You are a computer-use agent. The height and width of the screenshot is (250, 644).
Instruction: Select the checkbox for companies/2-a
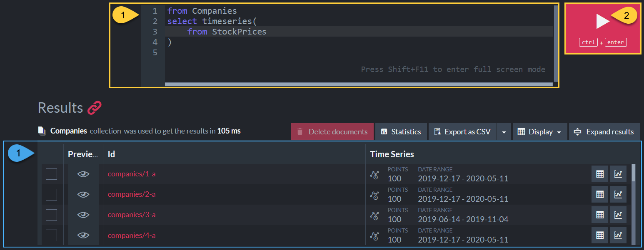(x=51, y=194)
